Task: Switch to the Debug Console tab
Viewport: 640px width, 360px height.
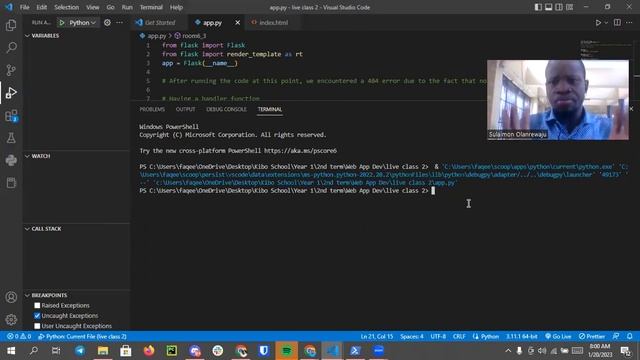Action: [227, 109]
